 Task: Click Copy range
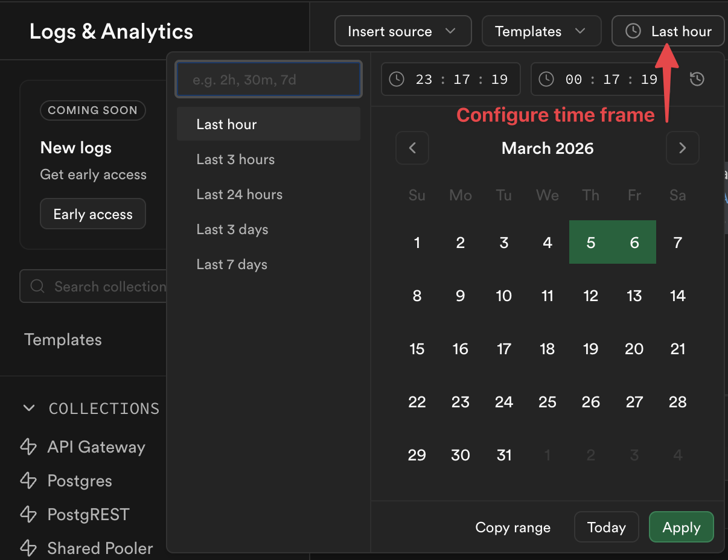(x=512, y=527)
